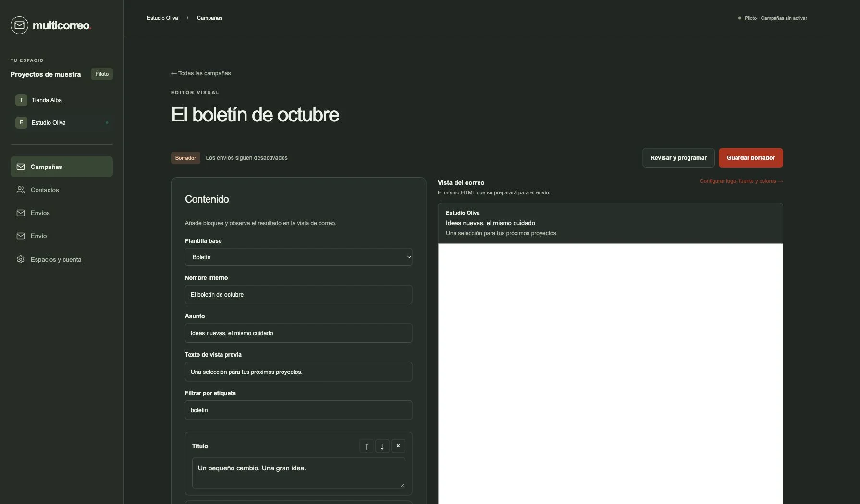The image size is (860, 504).
Task: Click Guardar borrador button
Action: coord(750,158)
